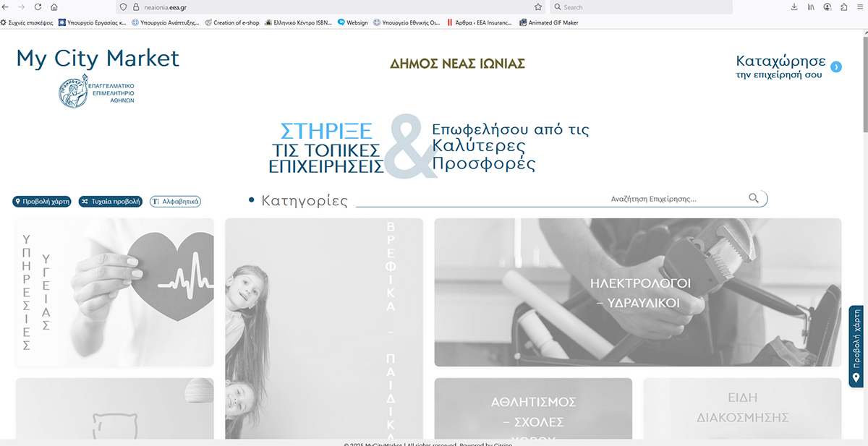Open the downloads arrow icon
Screen dimensions: 868x446
(794, 7)
